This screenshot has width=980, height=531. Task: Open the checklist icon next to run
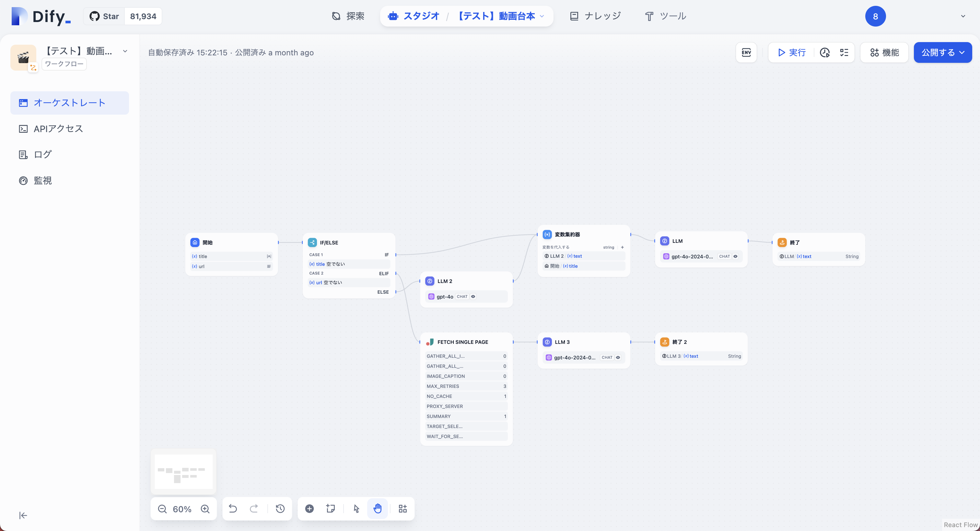(844, 52)
